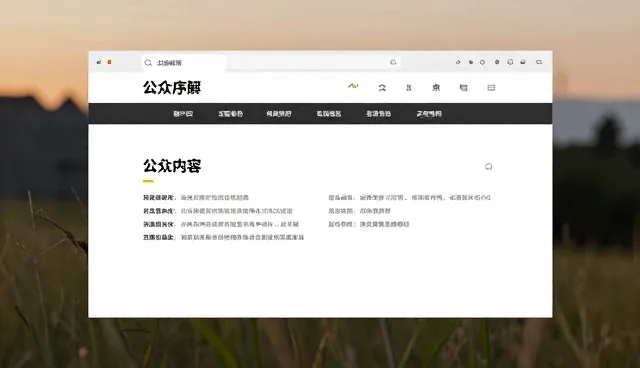640x368 pixels.
Task: Click the round icon beside the 公众内容 heading
Action: [x=489, y=166]
